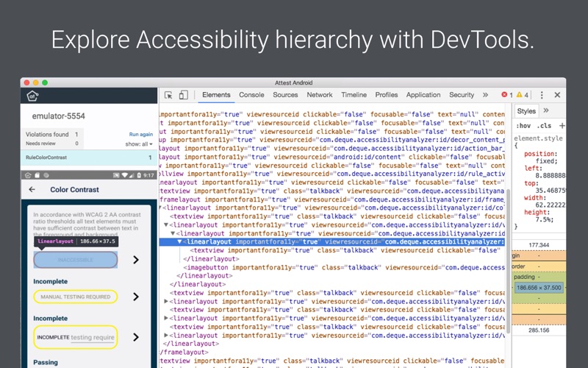This screenshot has width=588, height=368.
Task: Go back with the Color Contrast arrow
Action: pyautogui.click(x=32, y=190)
